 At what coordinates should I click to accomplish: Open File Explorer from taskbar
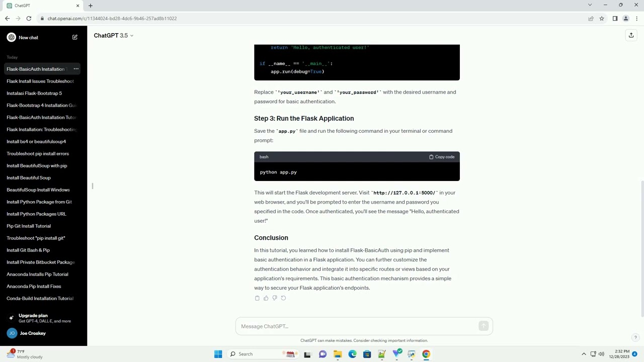(x=338, y=354)
